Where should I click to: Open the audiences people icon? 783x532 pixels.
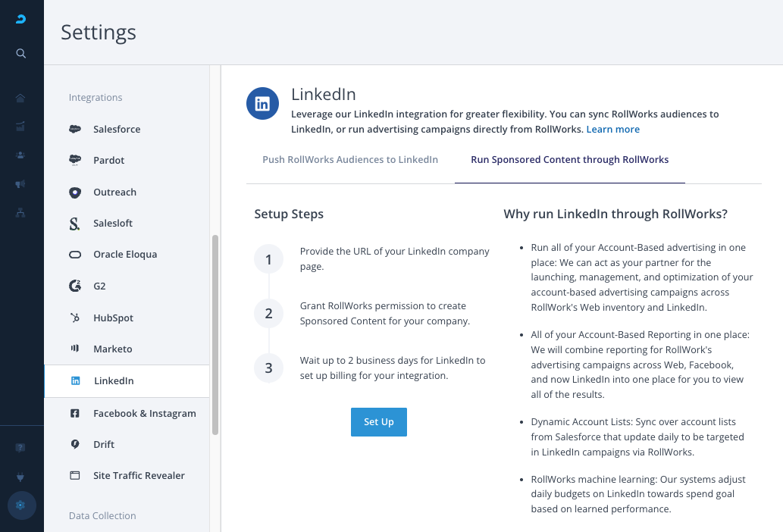[20, 155]
